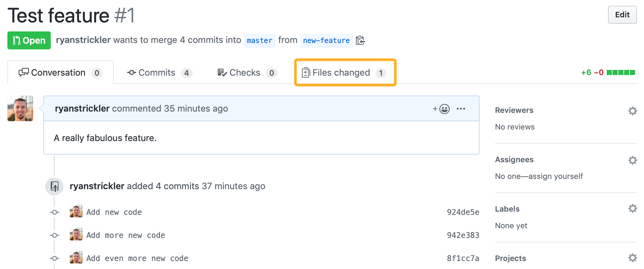Add an emoji reaction to the comment
Screen dimensions: 644x269
pos(441,109)
